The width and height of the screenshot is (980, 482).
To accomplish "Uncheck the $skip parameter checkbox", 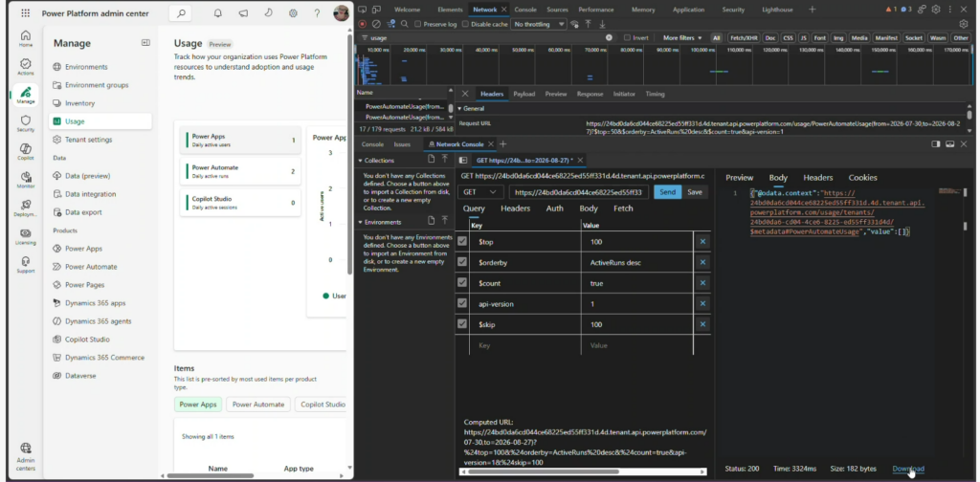I will tap(462, 324).
